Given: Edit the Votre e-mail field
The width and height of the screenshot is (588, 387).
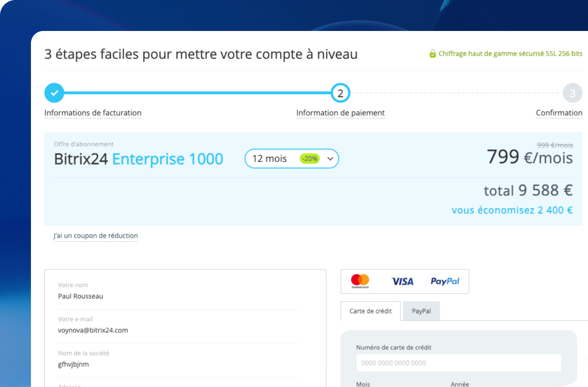Looking at the screenshot, I should (178, 330).
